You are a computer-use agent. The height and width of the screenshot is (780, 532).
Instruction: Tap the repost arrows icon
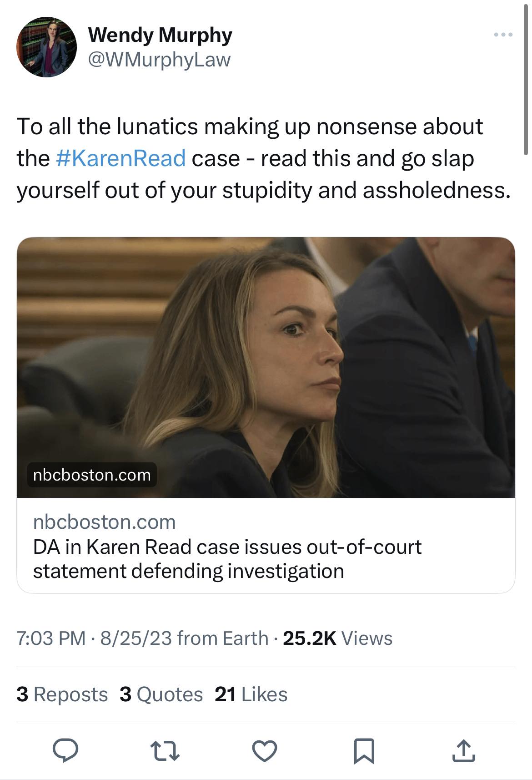click(x=166, y=750)
